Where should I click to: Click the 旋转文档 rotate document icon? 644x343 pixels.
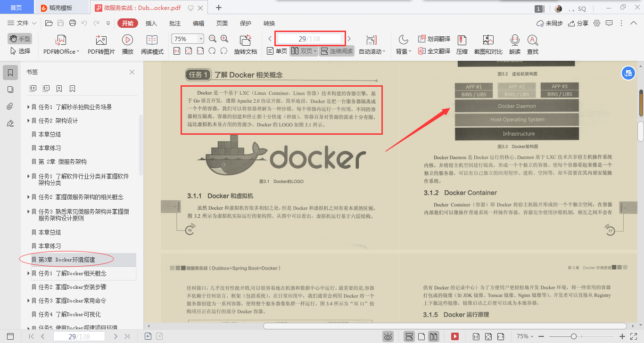(x=245, y=40)
